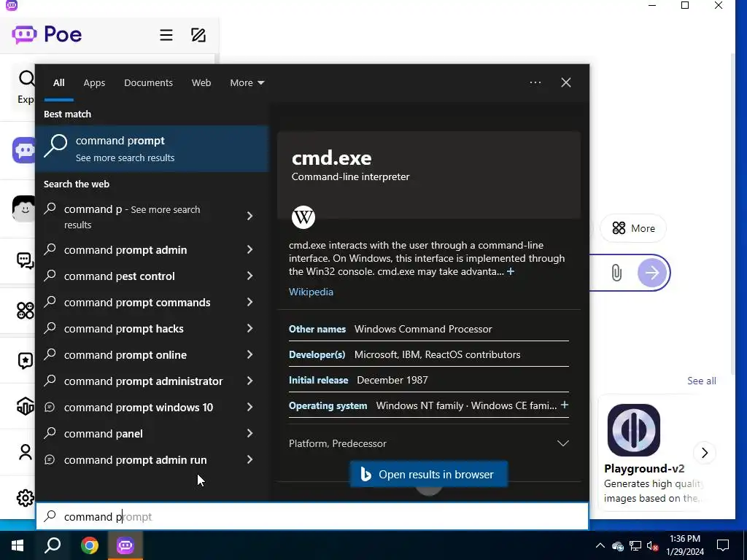747x560 pixels.
Task: Click Open results in browser button
Action: point(429,474)
